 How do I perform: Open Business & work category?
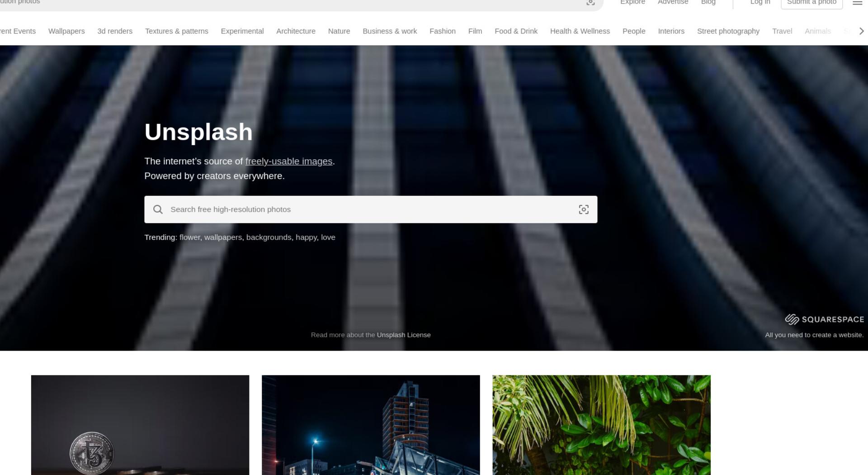tap(390, 31)
